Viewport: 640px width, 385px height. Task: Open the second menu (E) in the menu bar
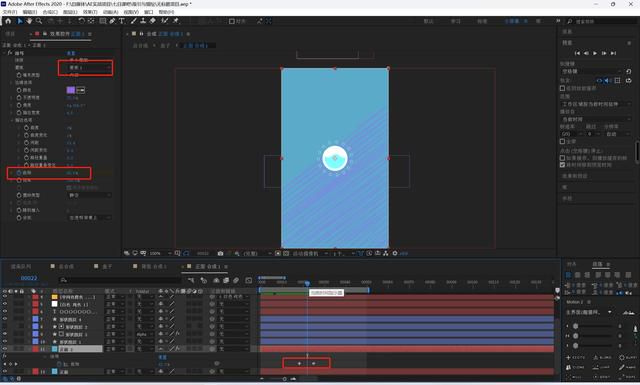pyautogui.click(x=30, y=12)
